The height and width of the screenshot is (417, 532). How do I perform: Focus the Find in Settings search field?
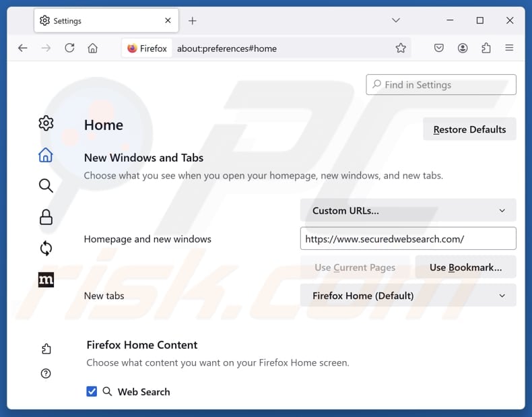click(x=441, y=84)
